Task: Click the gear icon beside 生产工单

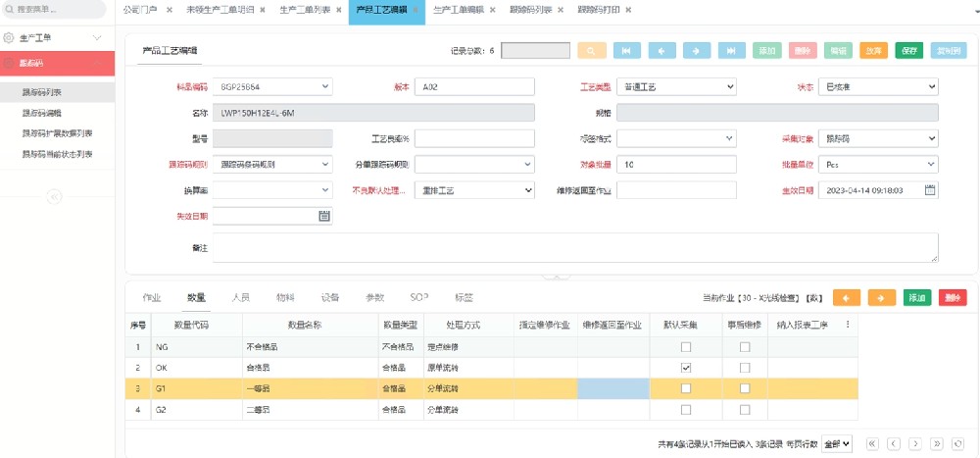Action: (x=9, y=37)
